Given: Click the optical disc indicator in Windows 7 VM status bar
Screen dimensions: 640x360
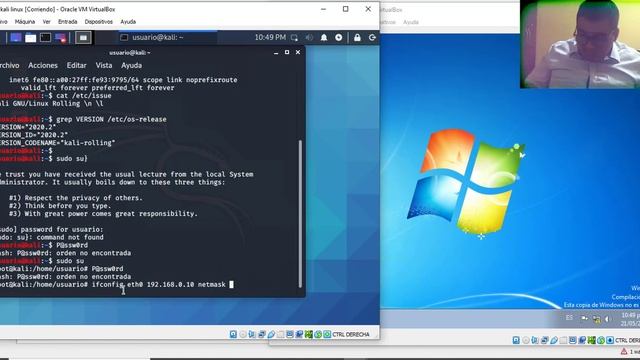Looking at the screenshot, I should tap(526, 340).
